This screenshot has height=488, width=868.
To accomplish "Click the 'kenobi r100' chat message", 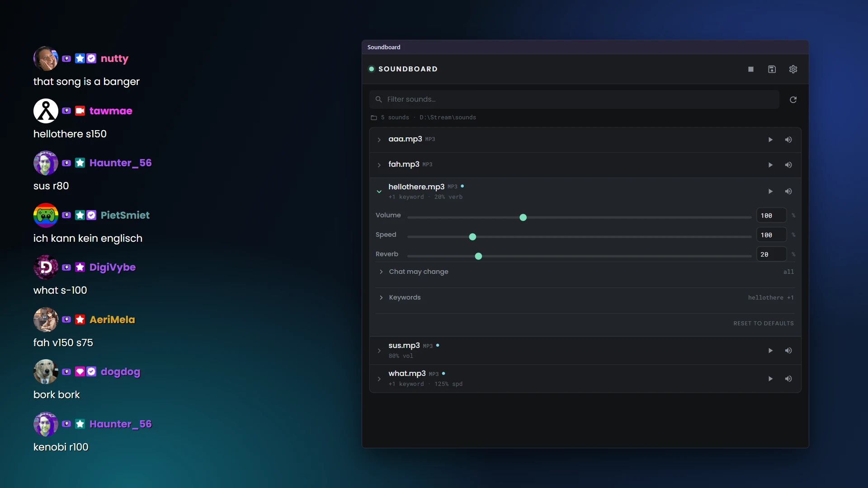I will point(61,447).
